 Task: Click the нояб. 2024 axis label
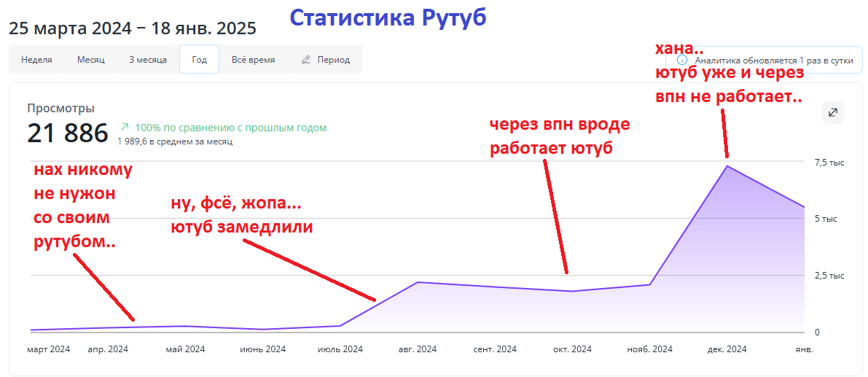650,349
